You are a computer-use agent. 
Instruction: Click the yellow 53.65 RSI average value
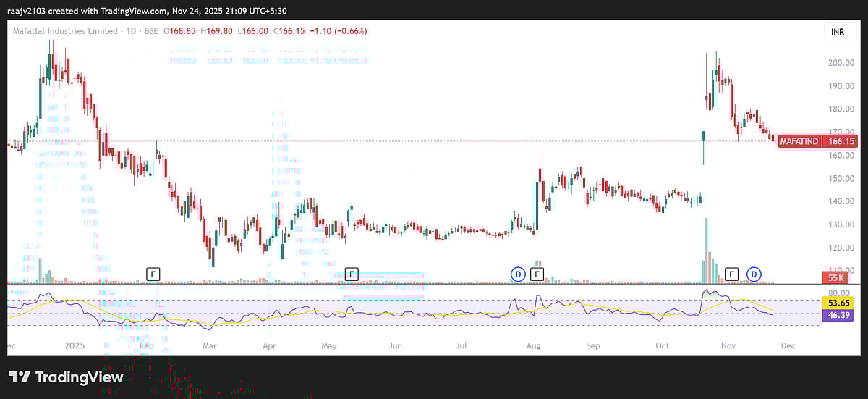[x=838, y=302]
